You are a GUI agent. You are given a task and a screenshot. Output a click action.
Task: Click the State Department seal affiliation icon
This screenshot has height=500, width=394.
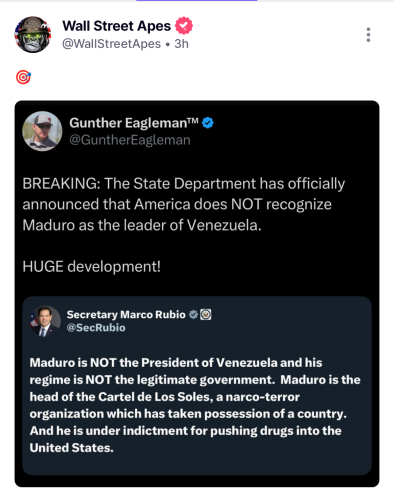click(x=206, y=314)
